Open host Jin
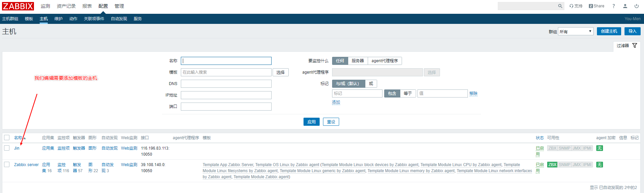This screenshot has height=193, width=644. point(17,148)
